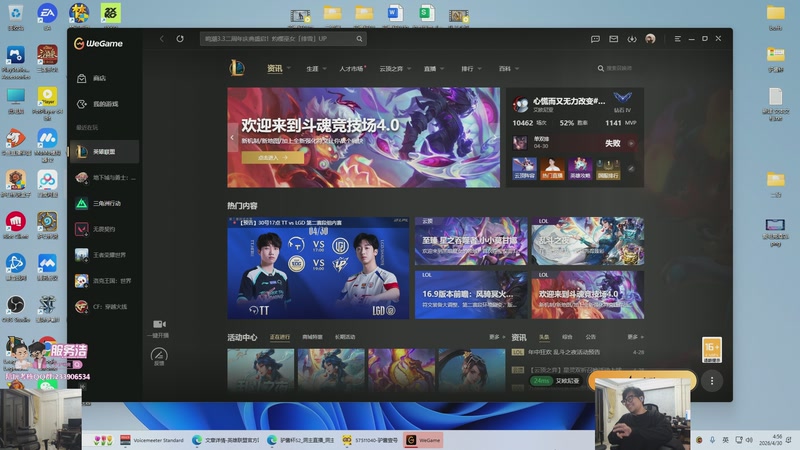Viewport: 800px width, 450px height.
Task: Click the refresh page icon in WeGame
Action: pyautogui.click(x=180, y=39)
